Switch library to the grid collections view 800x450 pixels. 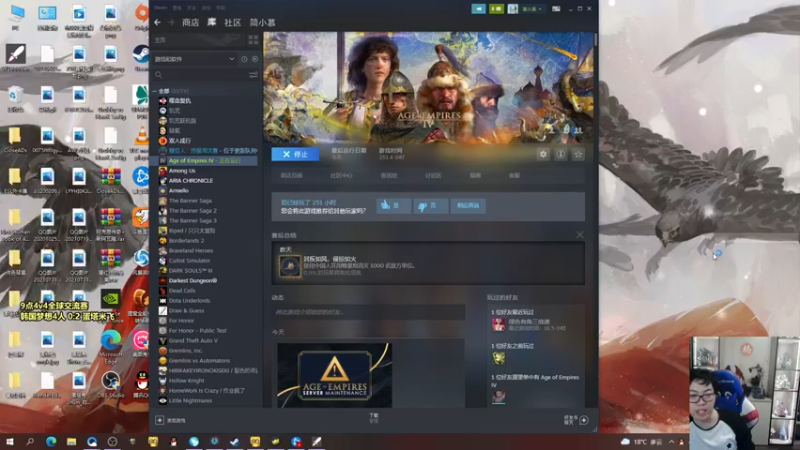tap(253, 40)
